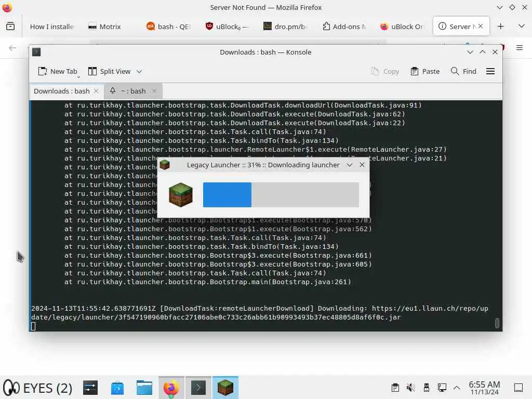532x399 pixels.
Task: Open EYES (2) application launcher
Action: point(37,388)
